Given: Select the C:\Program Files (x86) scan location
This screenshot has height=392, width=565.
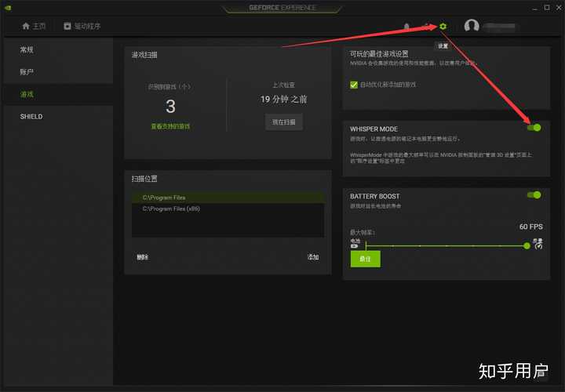Looking at the screenshot, I should (228, 209).
